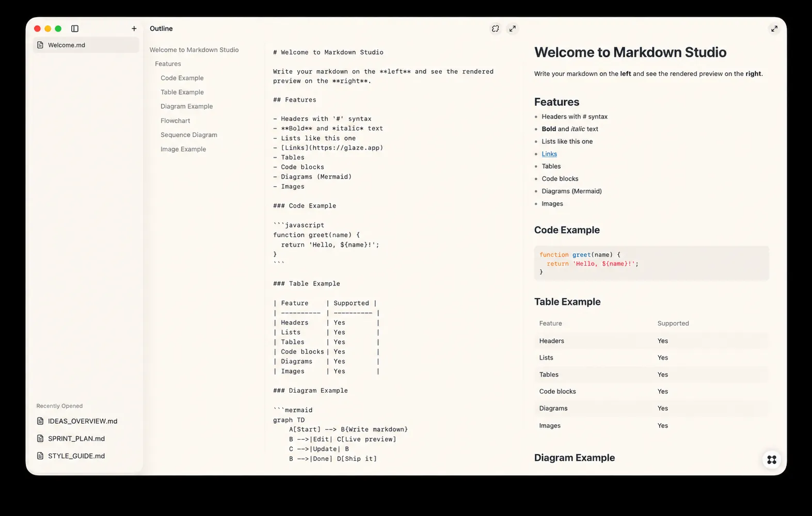The height and width of the screenshot is (516, 812).
Task: Click '- Diagrams (Mermaid)' in the editor list
Action: pos(312,176)
